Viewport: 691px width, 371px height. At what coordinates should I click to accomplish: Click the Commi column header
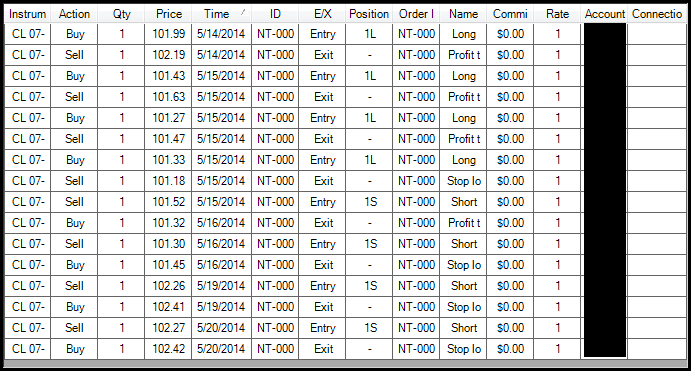point(510,14)
